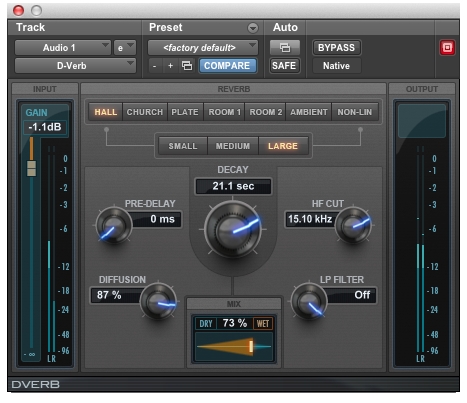Select the NON-LIN reverb algorithm
Screen dimensions: 467x403
(x=355, y=112)
